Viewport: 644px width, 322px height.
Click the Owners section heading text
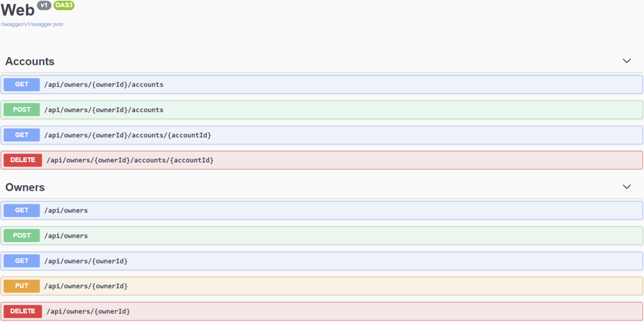coord(25,187)
